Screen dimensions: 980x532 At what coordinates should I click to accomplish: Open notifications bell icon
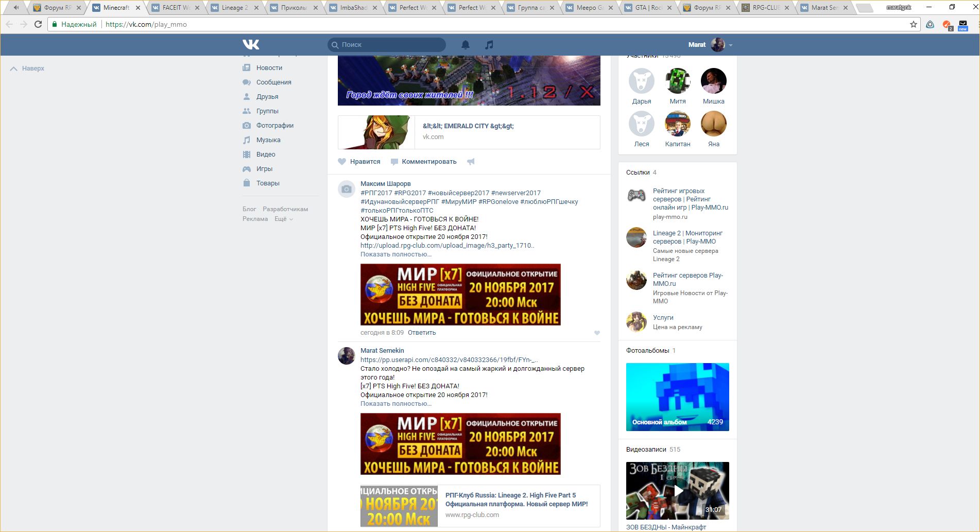pyautogui.click(x=466, y=45)
